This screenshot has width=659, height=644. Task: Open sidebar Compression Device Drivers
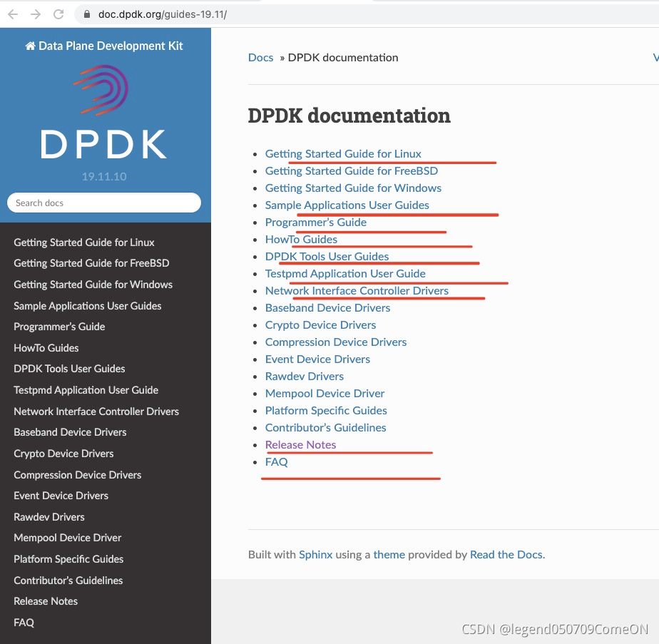pos(77,475)
